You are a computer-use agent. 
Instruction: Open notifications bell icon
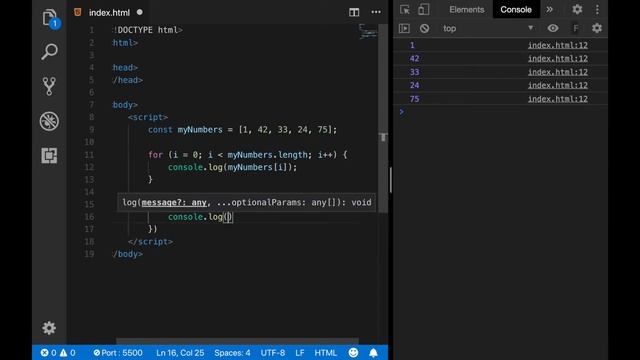pos(373,353)
